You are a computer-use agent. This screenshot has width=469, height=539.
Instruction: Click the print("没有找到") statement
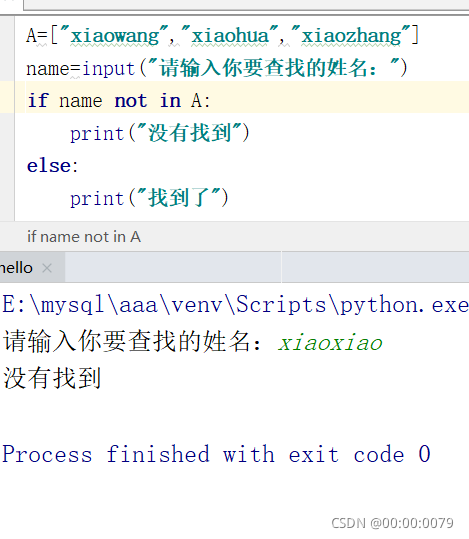[x=160, y=133]
